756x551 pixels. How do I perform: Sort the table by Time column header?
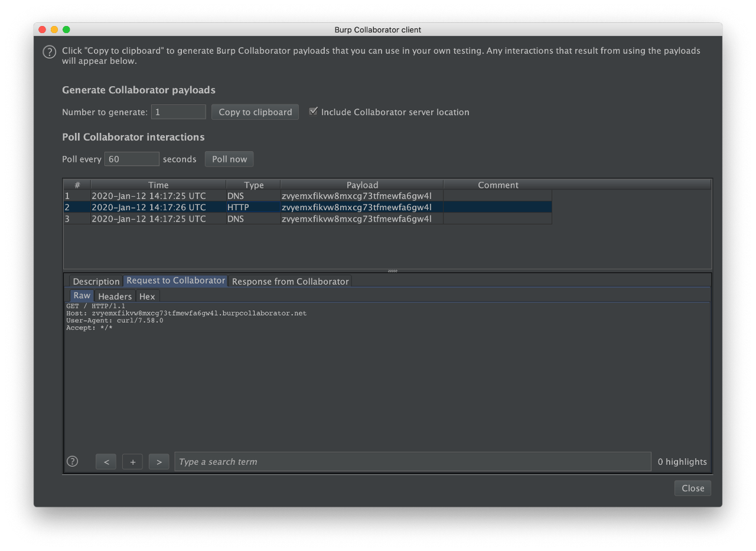click(158, 185)
